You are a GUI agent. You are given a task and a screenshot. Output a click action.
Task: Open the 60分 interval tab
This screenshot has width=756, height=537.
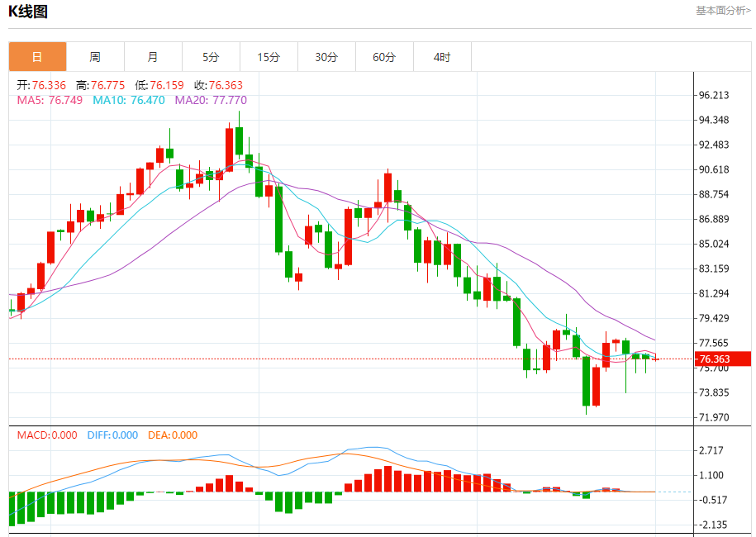coord(385,57)
